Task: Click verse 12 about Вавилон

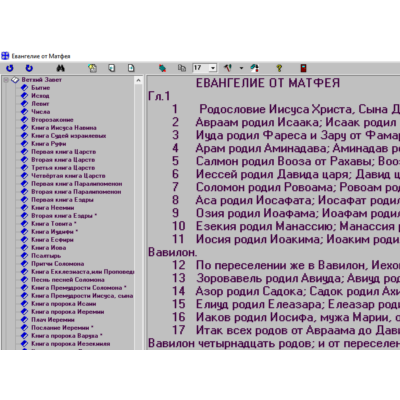Action: 286,265
